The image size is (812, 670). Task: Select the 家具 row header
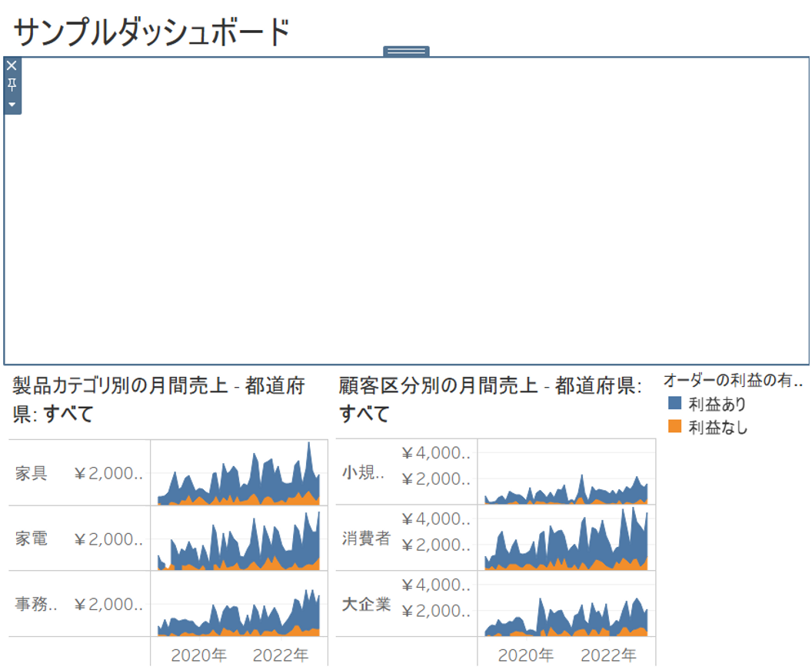click(x=31, y=473)
